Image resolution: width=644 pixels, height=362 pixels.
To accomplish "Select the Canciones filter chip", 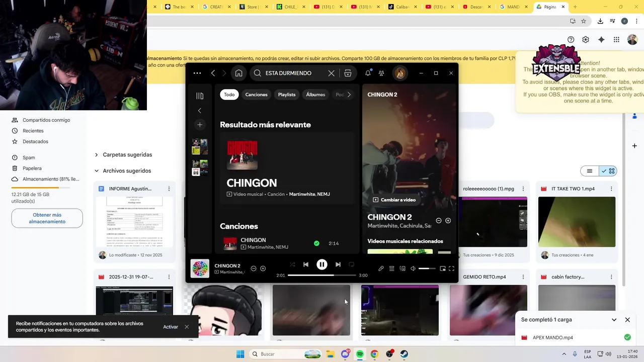I will pyautogui.click(x=257, y=95).
